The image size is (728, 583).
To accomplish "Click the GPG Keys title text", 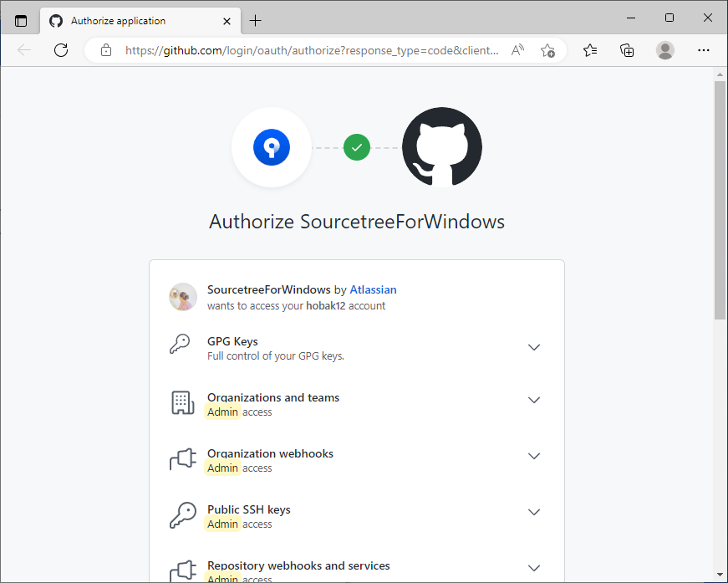I will coord(232,341).
